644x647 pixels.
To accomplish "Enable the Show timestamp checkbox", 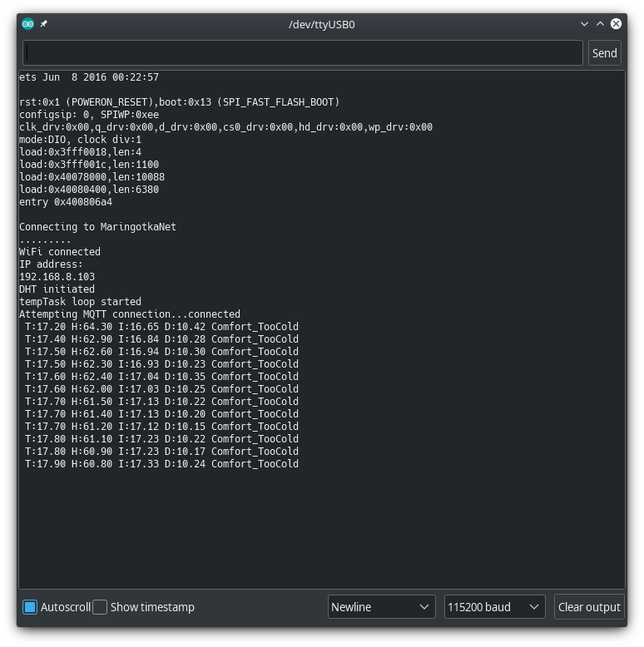I will (x=100, y=607).
